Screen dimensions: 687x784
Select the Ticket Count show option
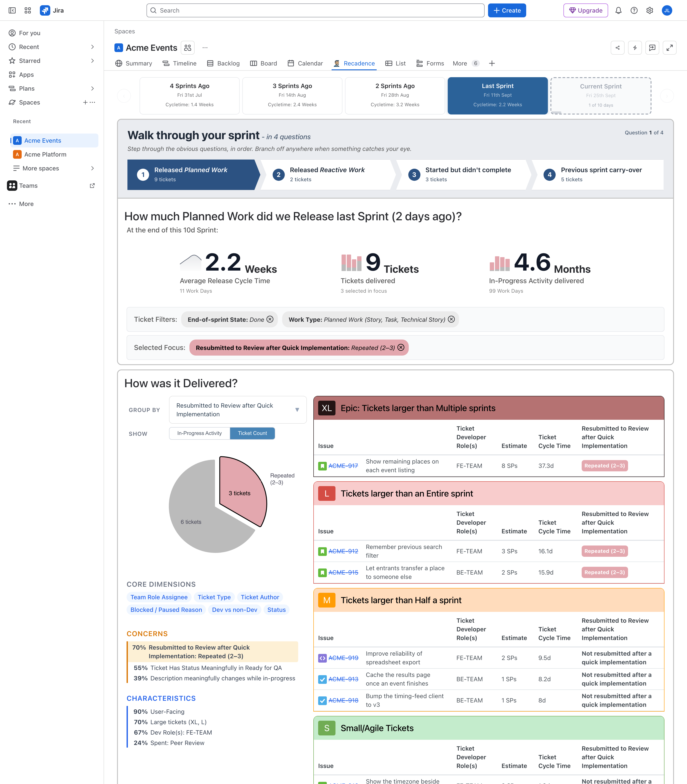(252, 433)
